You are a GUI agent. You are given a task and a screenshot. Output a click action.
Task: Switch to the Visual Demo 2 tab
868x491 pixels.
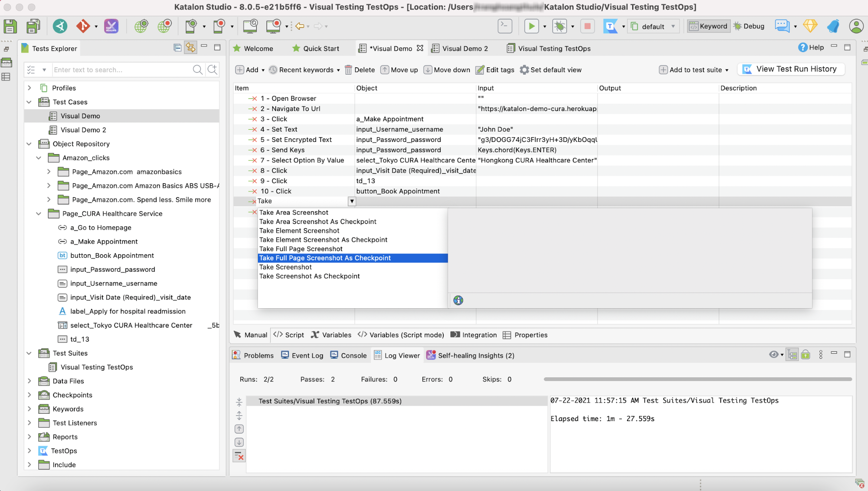tap(460, 48)
